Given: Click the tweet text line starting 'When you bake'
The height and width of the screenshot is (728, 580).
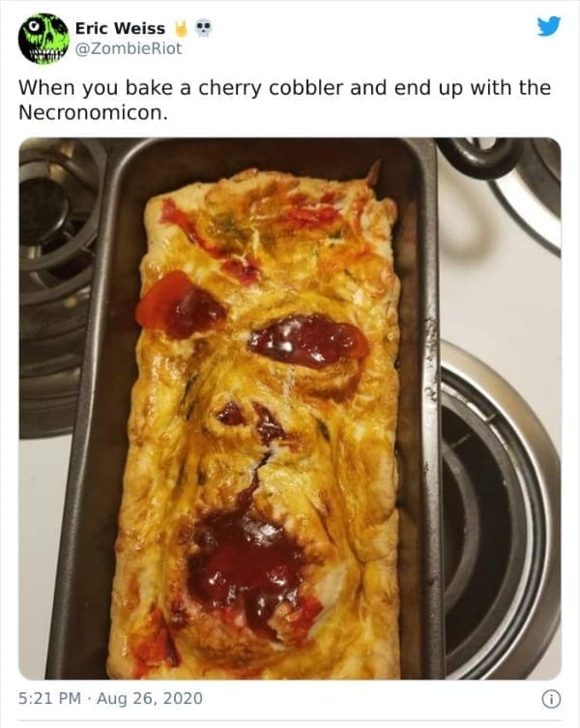Looking at the screenshot, I should point(284,88).
